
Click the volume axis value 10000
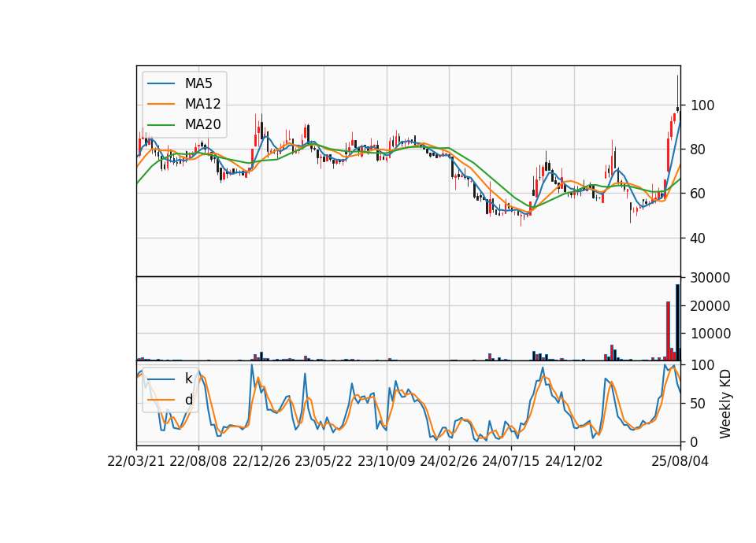[x=710, y=334]
